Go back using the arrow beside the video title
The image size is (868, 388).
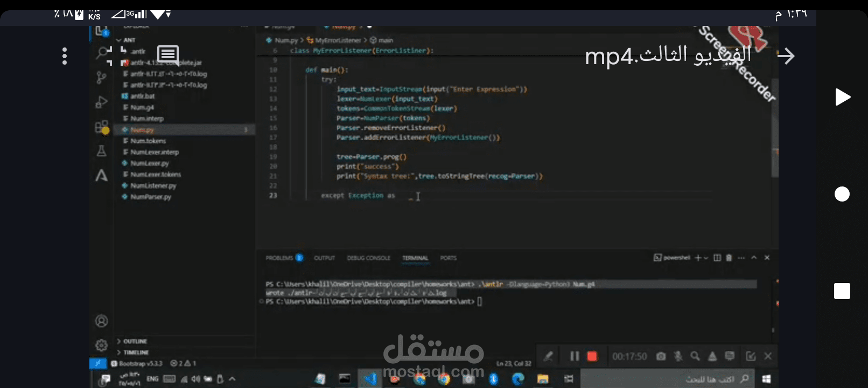(x=786, y=56)
